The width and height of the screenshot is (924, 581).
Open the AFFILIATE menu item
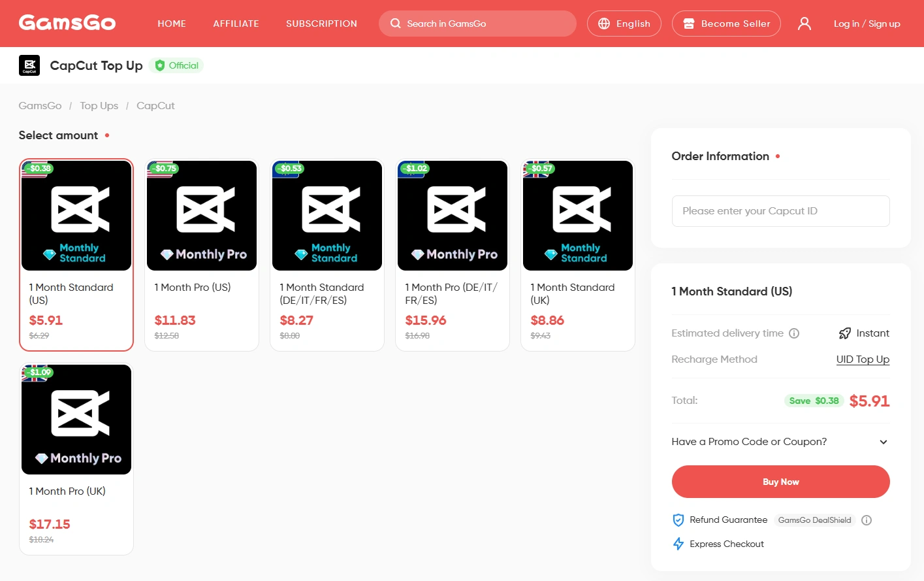(x=236, y=24)
